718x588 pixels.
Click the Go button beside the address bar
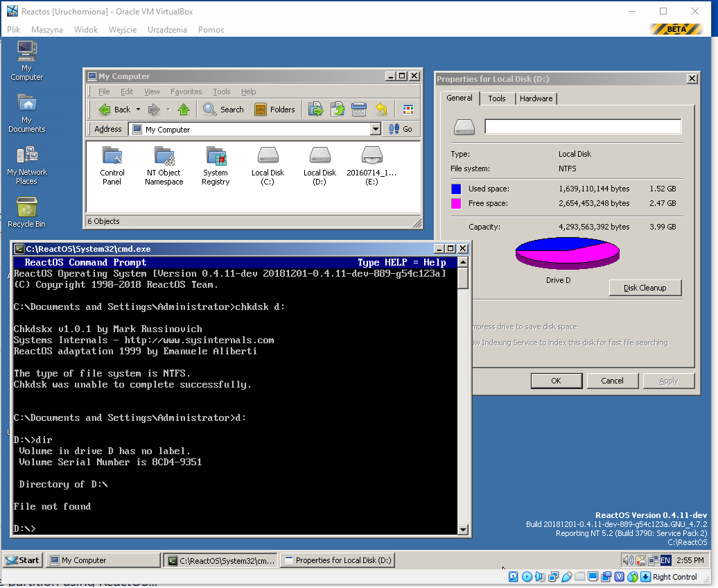click(401, 129)
